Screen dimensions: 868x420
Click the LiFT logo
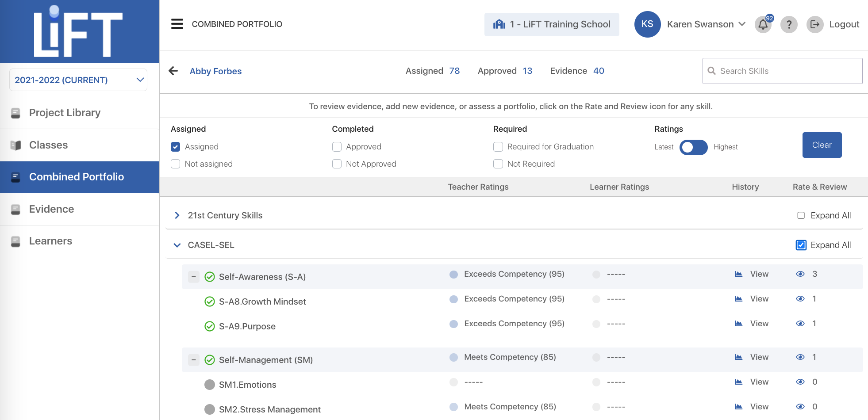[x=78, y=31]
